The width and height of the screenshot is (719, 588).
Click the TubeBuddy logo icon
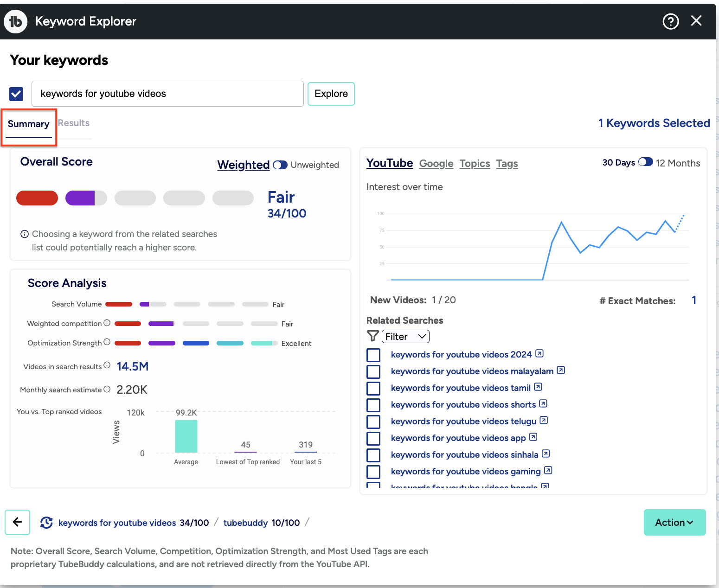(16, 21)
